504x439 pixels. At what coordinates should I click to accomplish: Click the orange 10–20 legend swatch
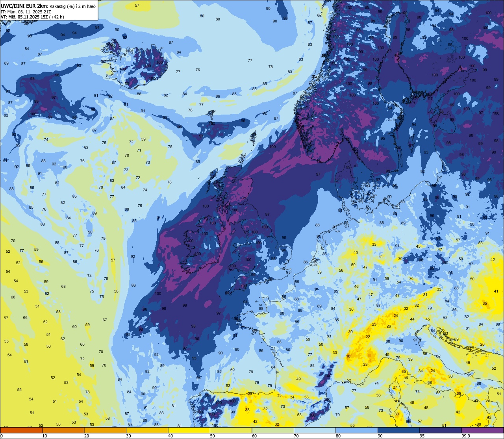(63, 430)
